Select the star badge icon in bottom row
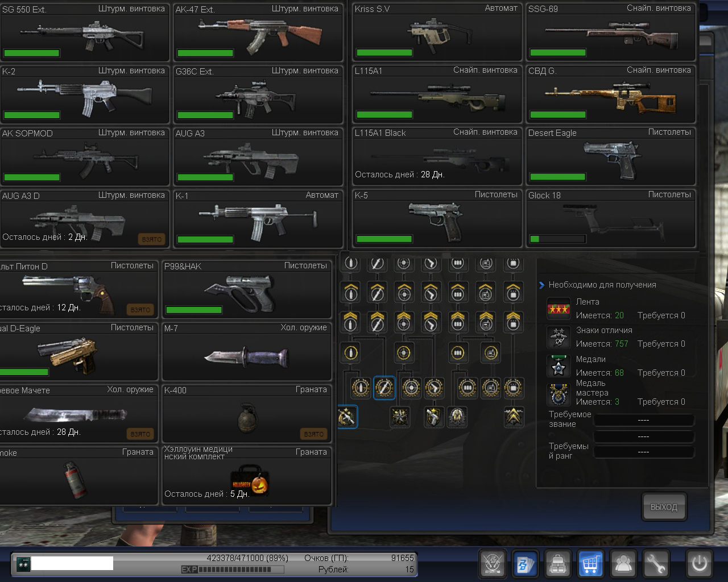Viewport: 728px width, 582px height. click(x=400, y=417)
